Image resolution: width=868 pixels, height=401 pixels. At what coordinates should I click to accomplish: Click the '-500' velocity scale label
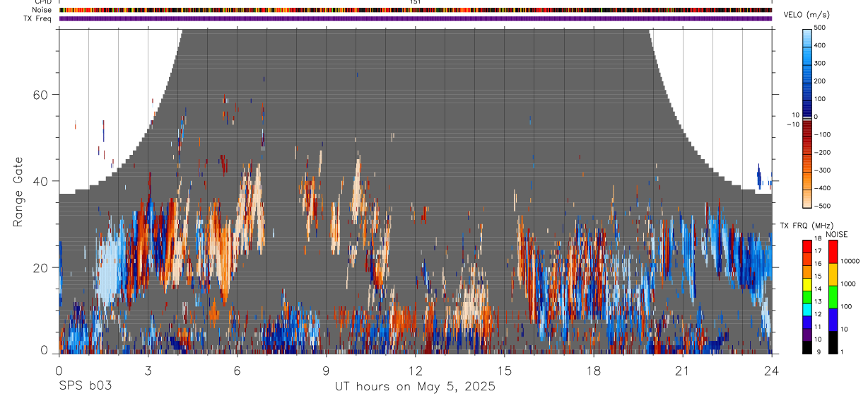[x=823, y=206]
